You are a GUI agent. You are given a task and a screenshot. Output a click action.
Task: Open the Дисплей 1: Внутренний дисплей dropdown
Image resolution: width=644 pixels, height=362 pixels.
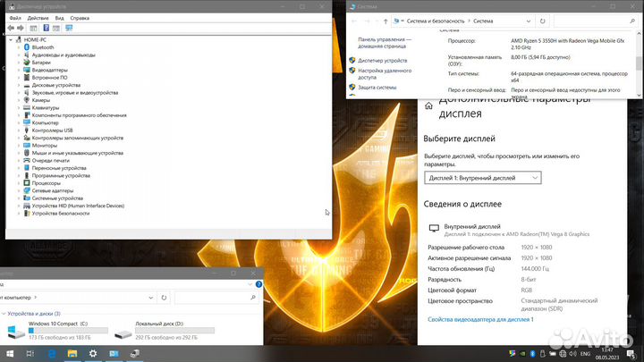pyautogui.click(x=483, y=178)
